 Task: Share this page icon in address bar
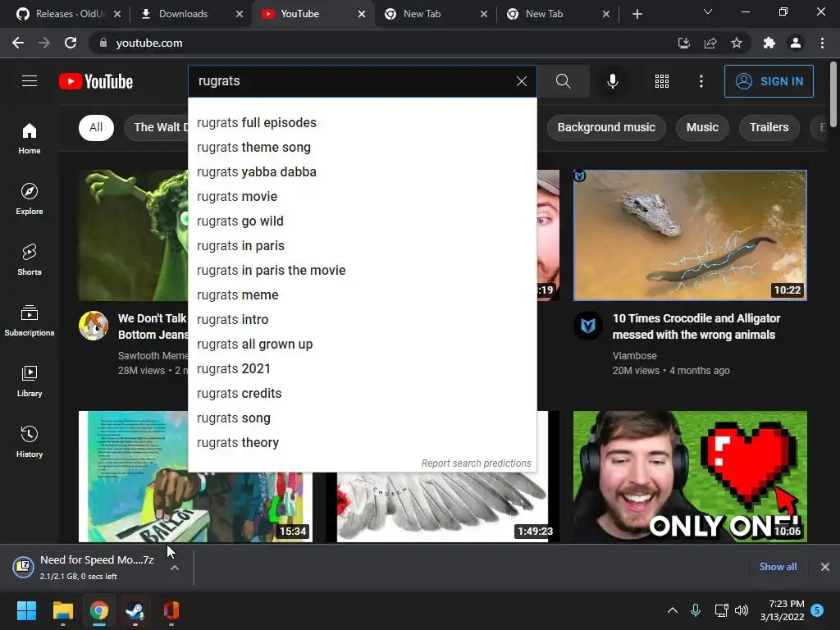click(x=710, y=43)
